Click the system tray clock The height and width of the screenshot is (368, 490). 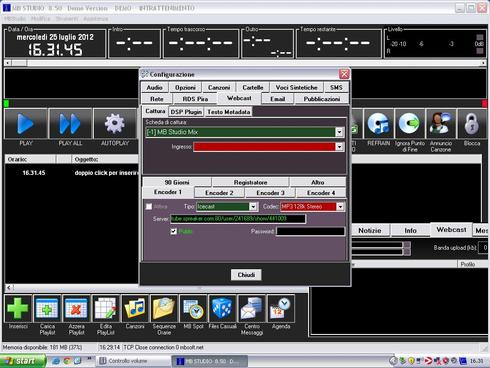(477, 361)
